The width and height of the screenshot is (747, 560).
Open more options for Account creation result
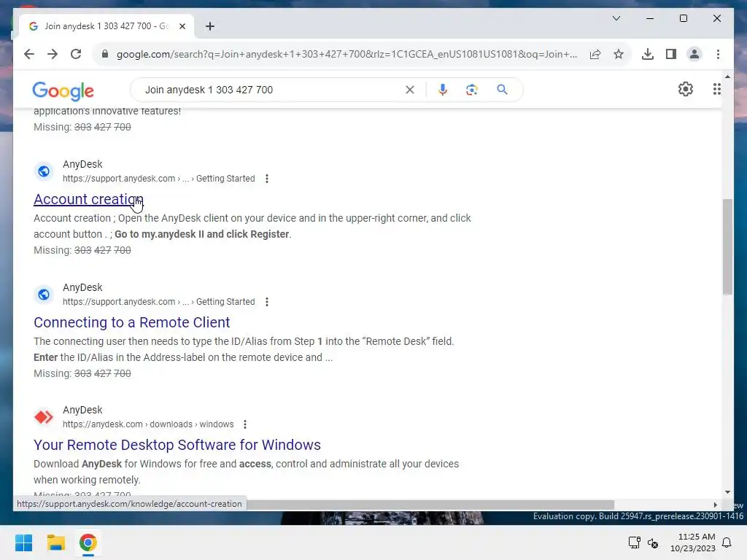267,179
